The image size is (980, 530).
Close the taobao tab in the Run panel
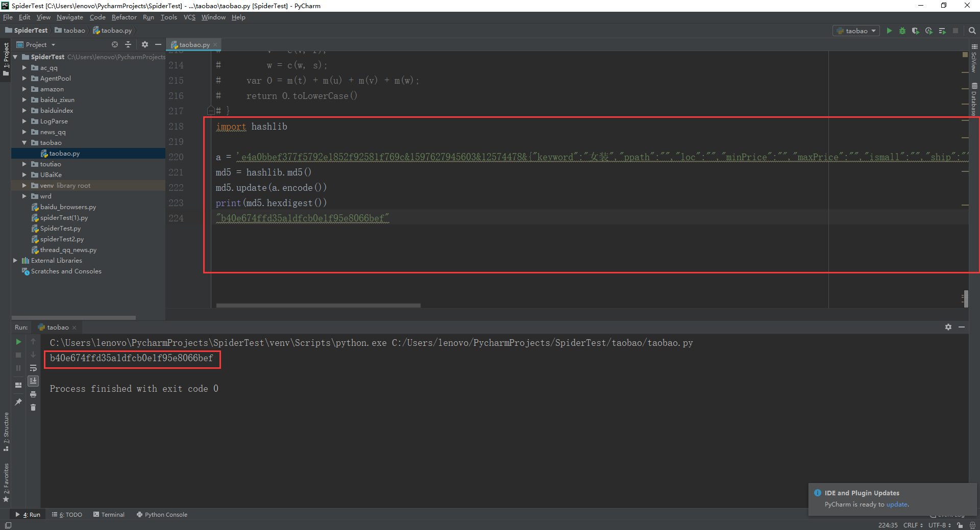(75, 327)
